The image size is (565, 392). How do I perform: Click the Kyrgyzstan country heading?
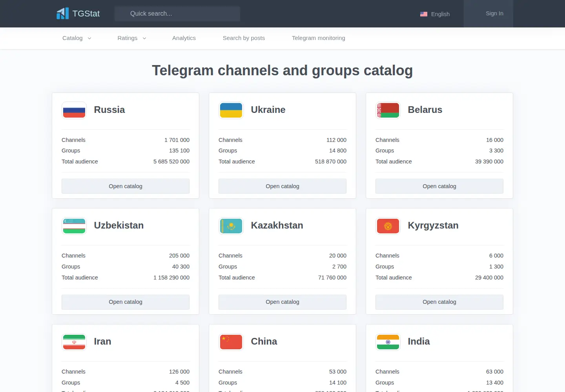(433, 225)
